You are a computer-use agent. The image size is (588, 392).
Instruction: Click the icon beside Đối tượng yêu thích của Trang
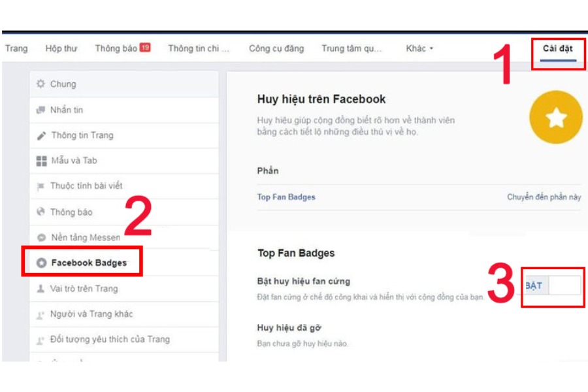41,340
